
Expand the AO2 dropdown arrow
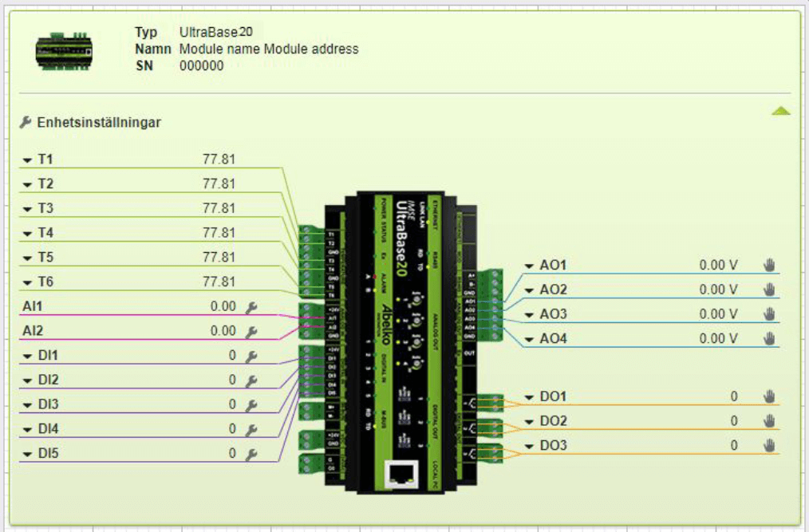[x=529, y=290]
